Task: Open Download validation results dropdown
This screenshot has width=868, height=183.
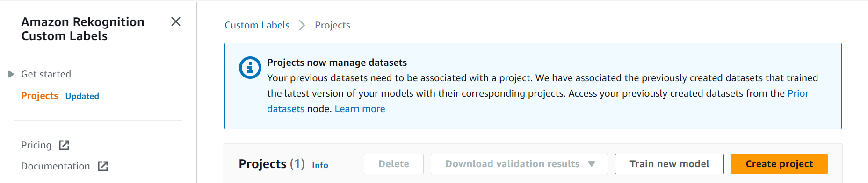Action: [519, 164]
